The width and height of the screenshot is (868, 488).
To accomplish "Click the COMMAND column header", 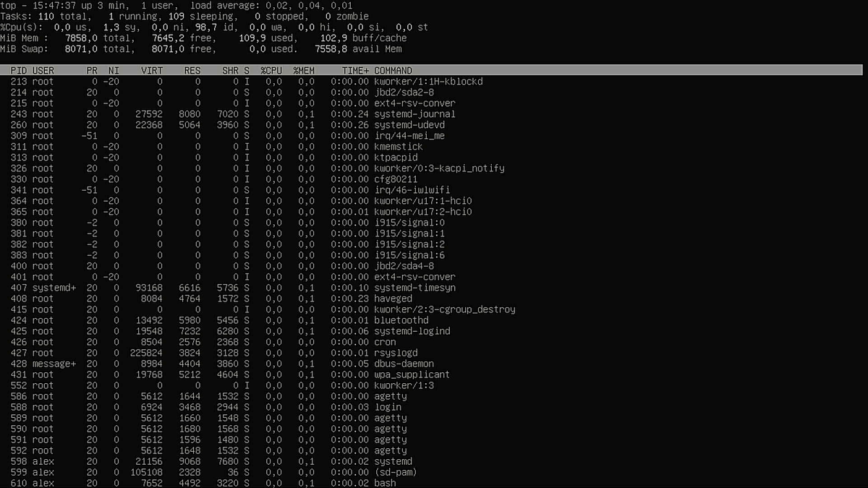I will (393, 70).
